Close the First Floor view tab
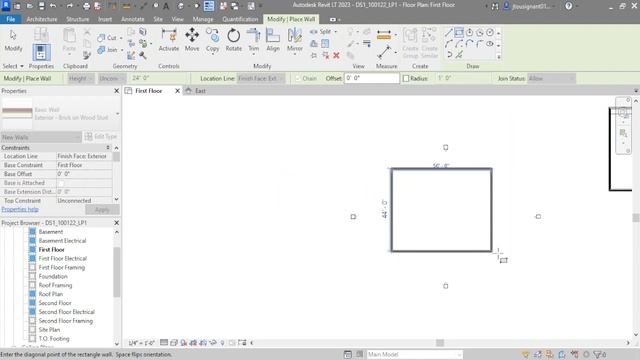This screenshot has width=640, height=360. point(177,91)
